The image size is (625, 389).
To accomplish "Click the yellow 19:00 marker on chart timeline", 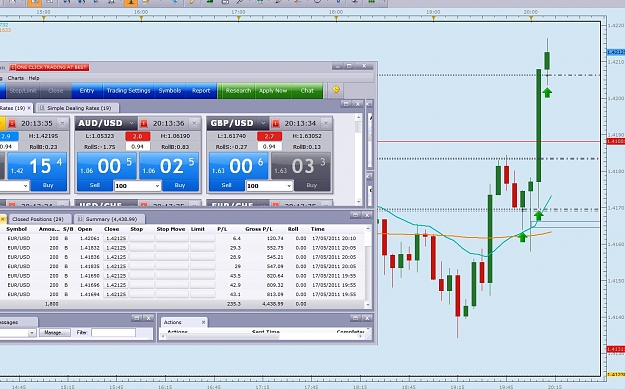I will coord(433,18).
